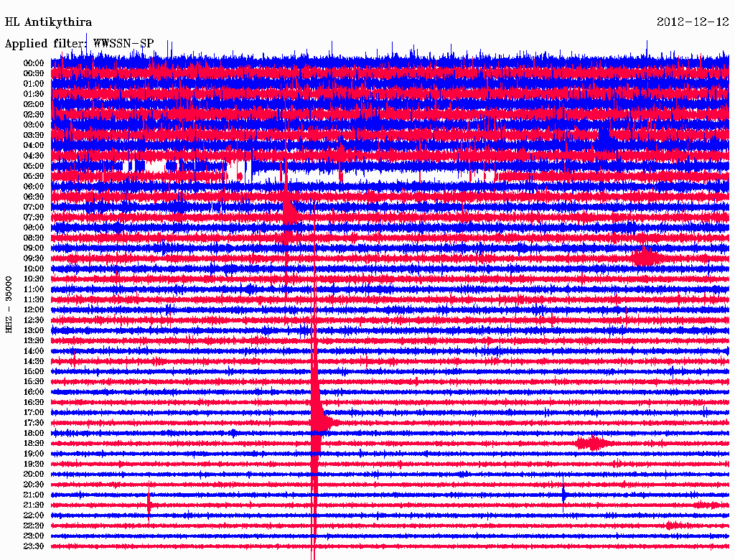Viewport: 735px width, 560px height.
Task: Click the HHZ - 35000 axis label
Action: coord(9,305)
